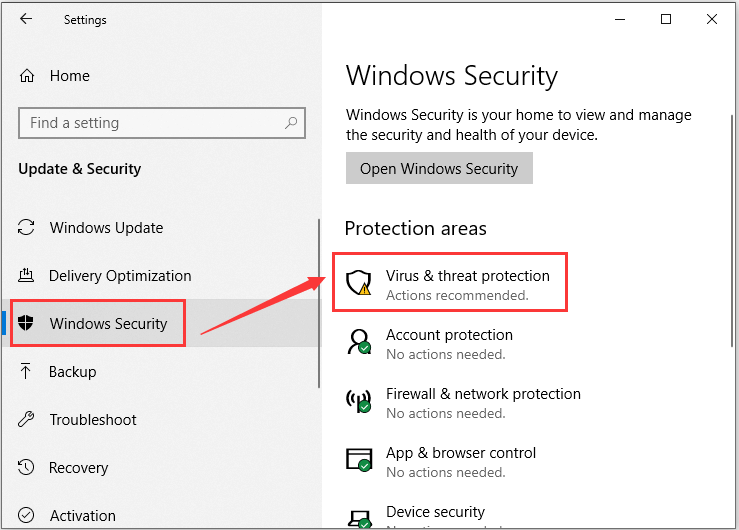Screen dimensions: 739x530
Task: Click the right pane vertical scrollbar
Action: pos(732,230)
